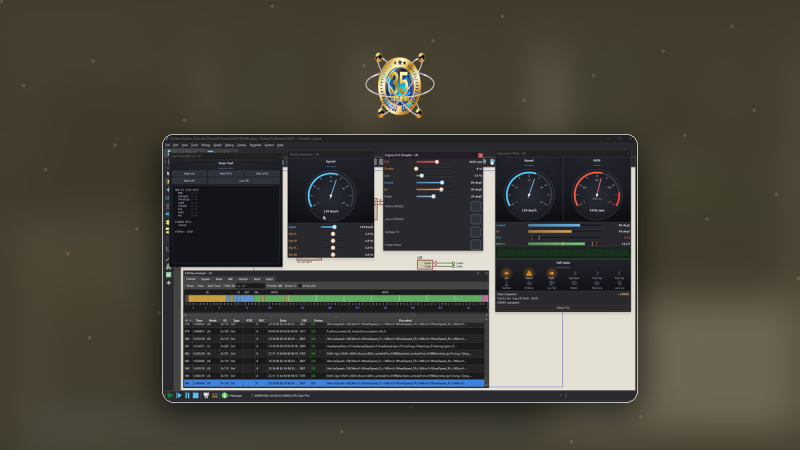Viewport: 800px width, 450px height.
Task: Click Read VIN button in Scan Tool
Action: pos(189,181)
